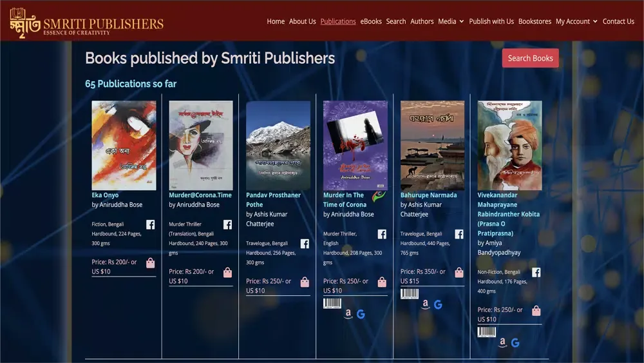Open Authors menu item
Screen dimensions: 644x363
click(x=422, y=21)
